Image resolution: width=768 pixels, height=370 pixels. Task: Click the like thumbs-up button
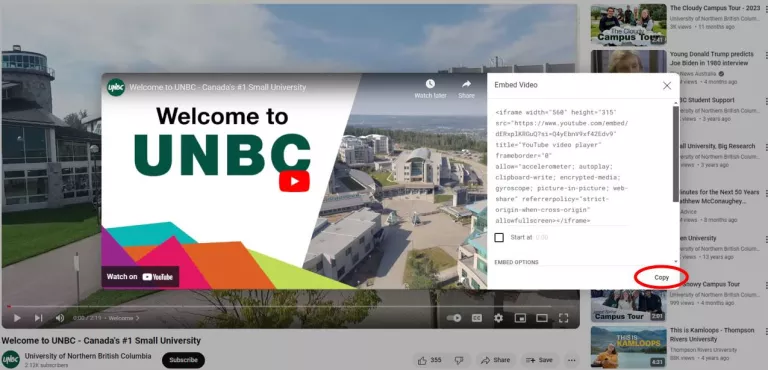[x=430, y=360]
